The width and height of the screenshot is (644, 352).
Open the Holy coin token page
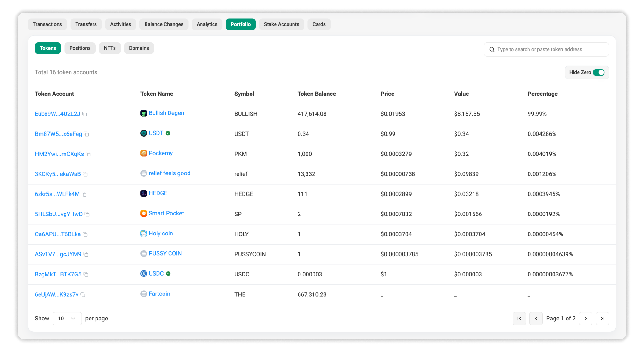pyautogui.click(x=161, y=234)
